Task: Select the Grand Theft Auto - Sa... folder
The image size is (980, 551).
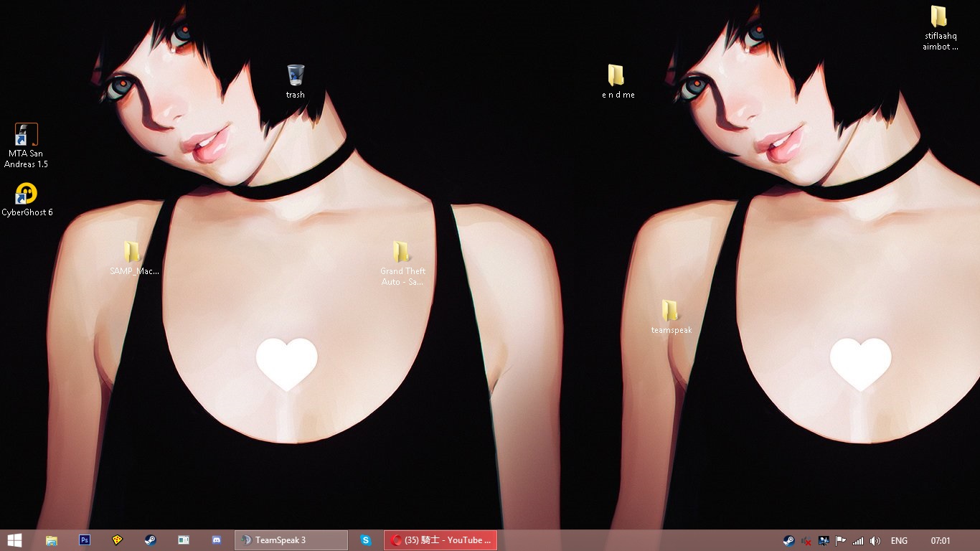Action: (x=402, y=263)
